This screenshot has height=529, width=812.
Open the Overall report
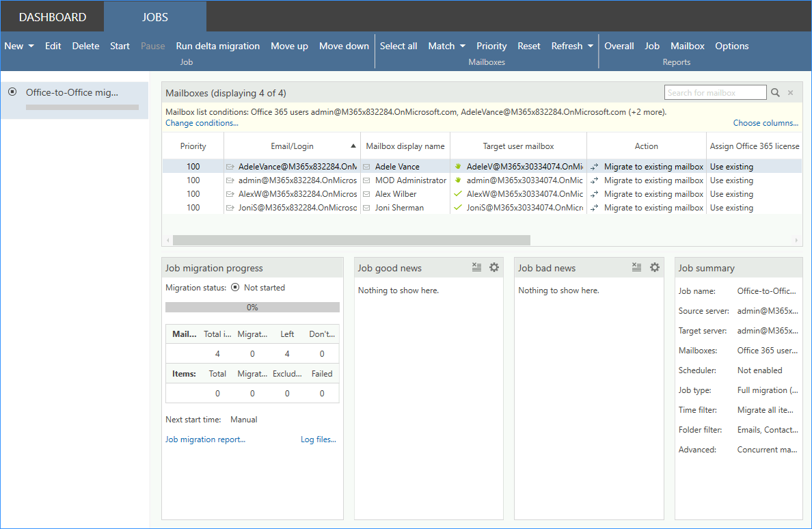[x=619, y=46]
